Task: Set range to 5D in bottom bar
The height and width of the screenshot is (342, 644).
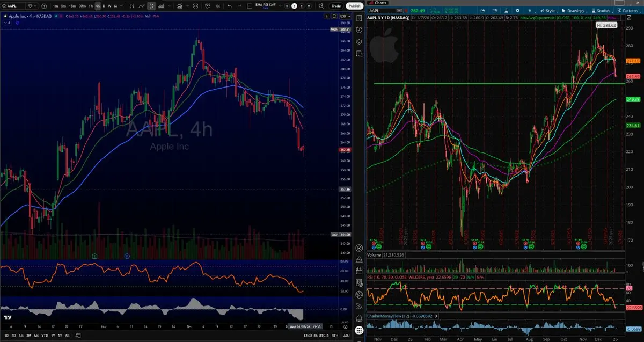Action: (x=13, y=335)
